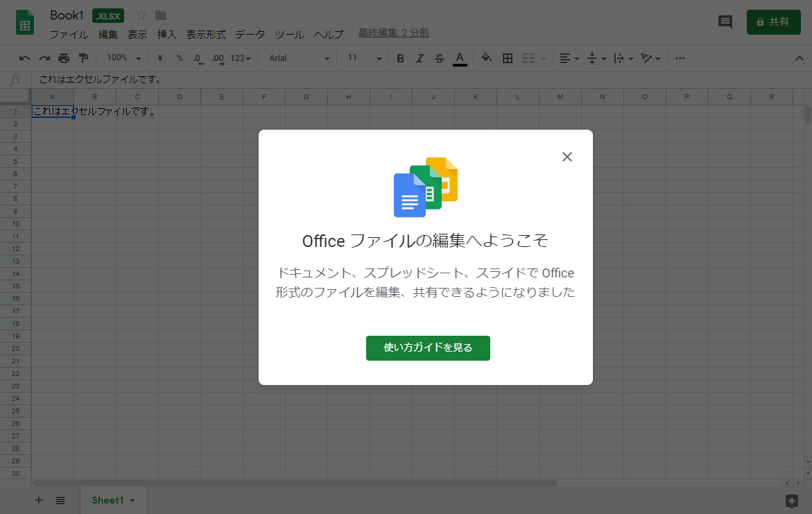
Task: Open the text rotation dropdown
Action: coord(650,58)
